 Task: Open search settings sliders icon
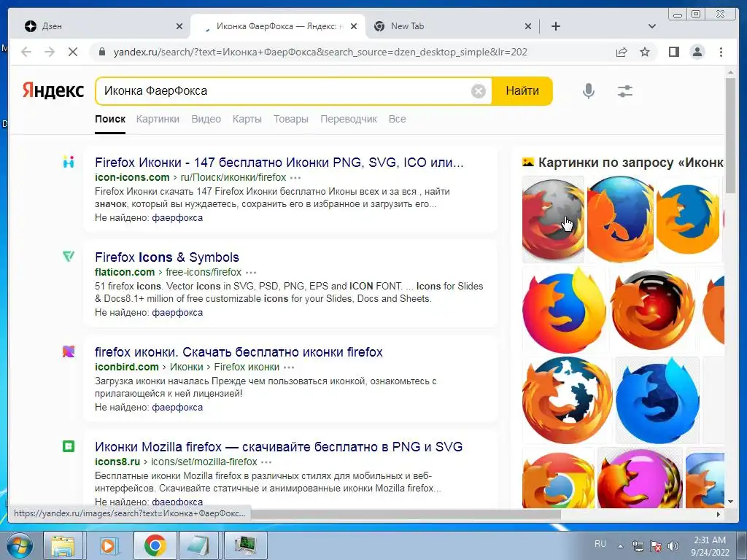(x=624, y=91)
